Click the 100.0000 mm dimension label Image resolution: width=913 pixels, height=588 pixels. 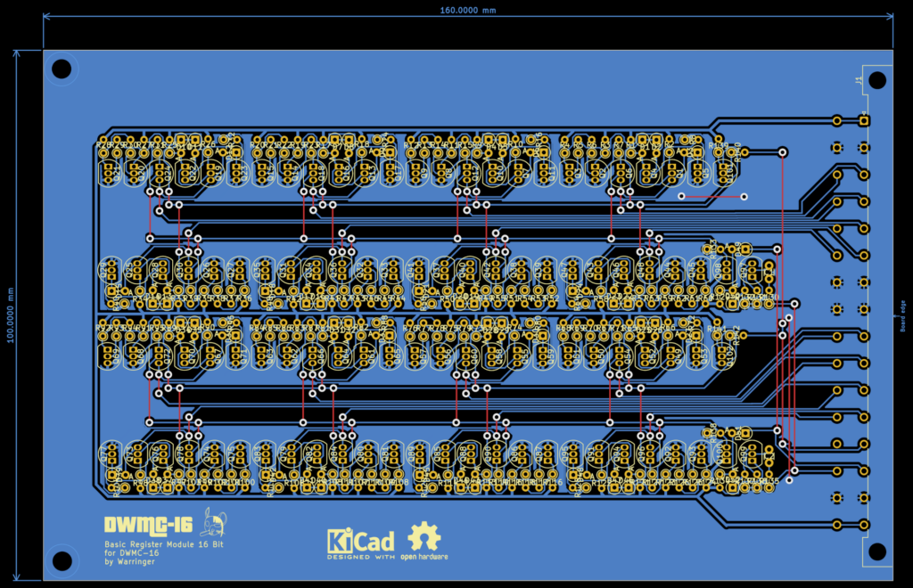[11, 314]
